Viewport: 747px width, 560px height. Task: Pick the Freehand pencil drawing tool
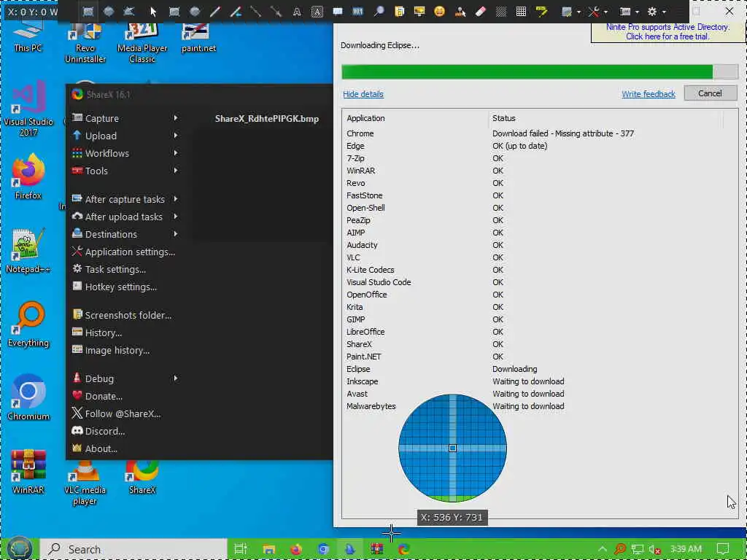click(215, 12)
